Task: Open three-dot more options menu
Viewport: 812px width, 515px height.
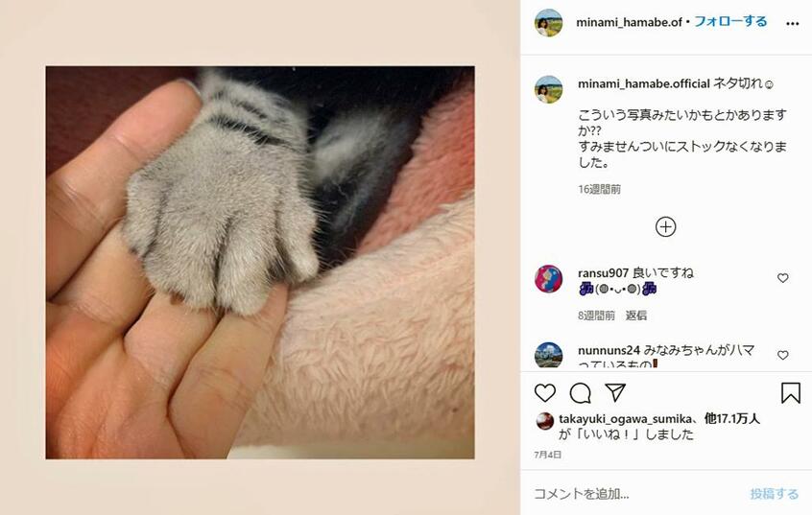Action: pos(792,23)
